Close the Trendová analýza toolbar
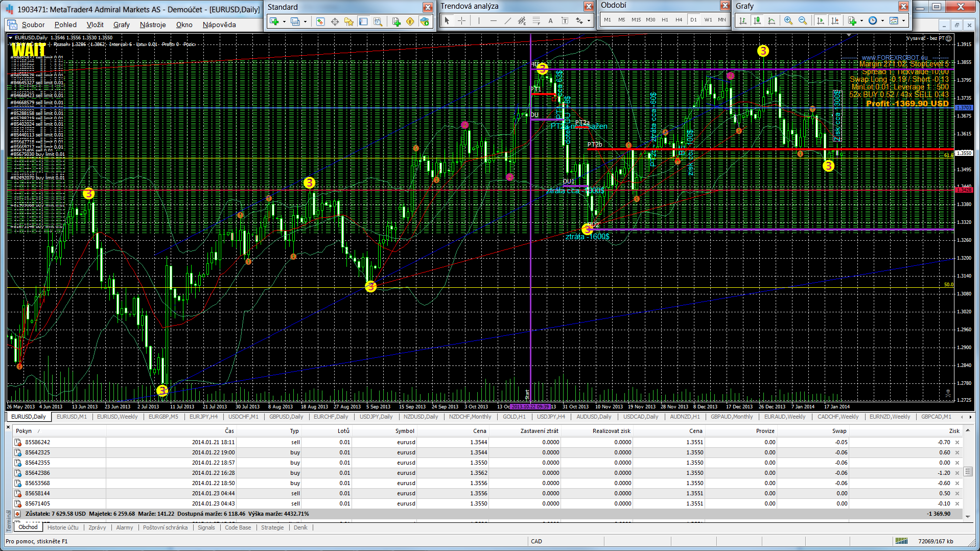The image size is (980, 551). tap(589, 6)
